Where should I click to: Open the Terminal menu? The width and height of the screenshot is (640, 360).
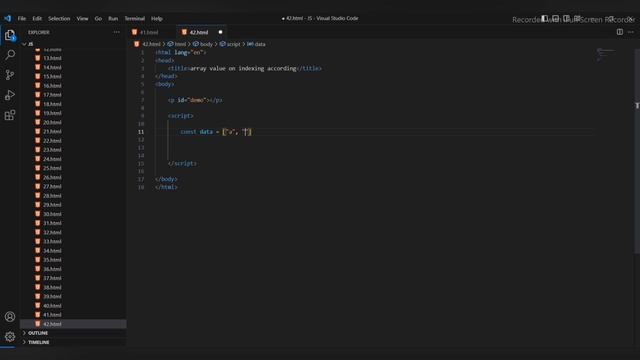[135, 18]
